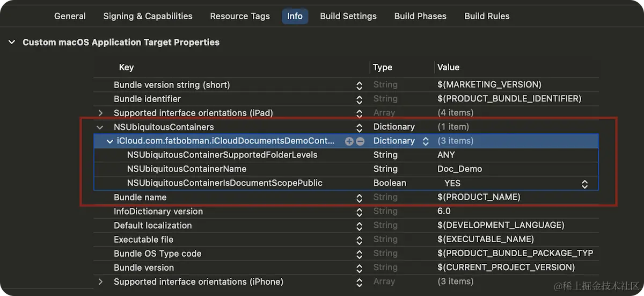Click the minus icon on the iCloud container row
Screen dimensions: 644x296
[x=360, y=141]
